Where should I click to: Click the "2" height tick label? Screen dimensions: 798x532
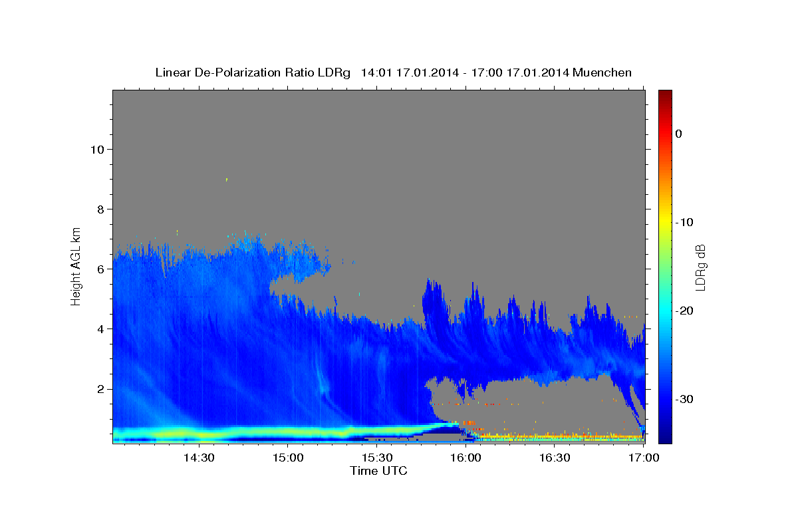tap(100, 389)
